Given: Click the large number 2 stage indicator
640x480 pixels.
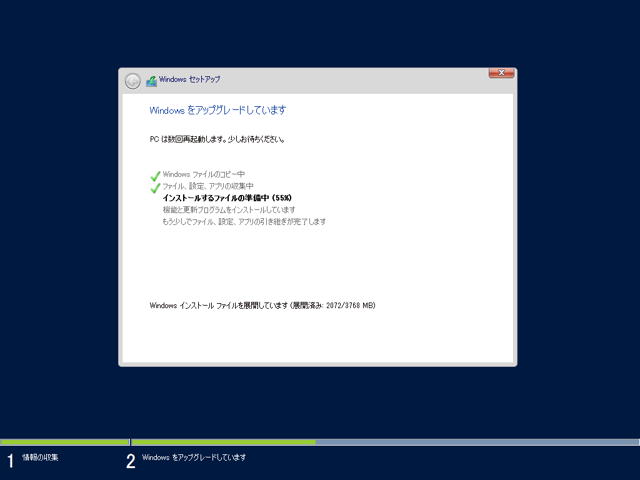Looking at the screenshot, I should point(131,461).
